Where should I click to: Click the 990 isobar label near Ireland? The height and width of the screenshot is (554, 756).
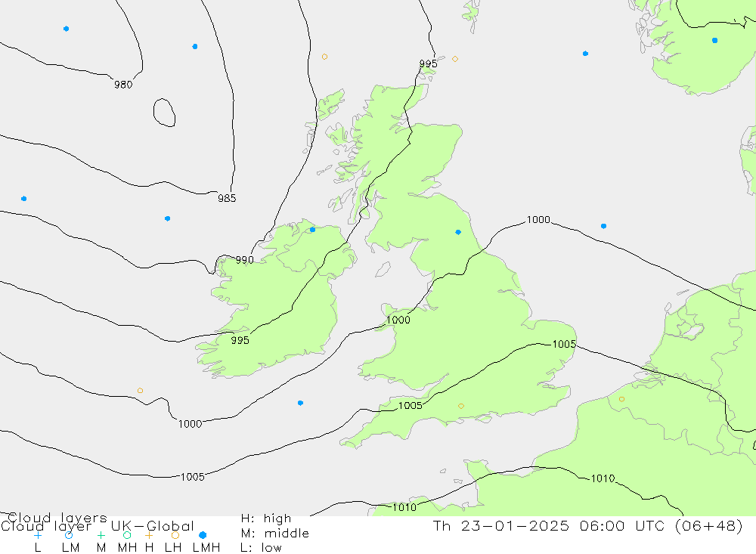point(244,260)
